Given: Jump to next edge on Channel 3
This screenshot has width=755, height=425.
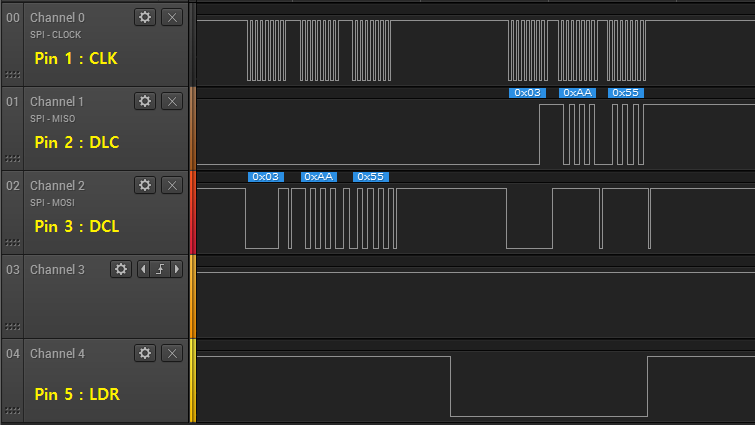Looking at the screenshot, I should pos(177,269).
